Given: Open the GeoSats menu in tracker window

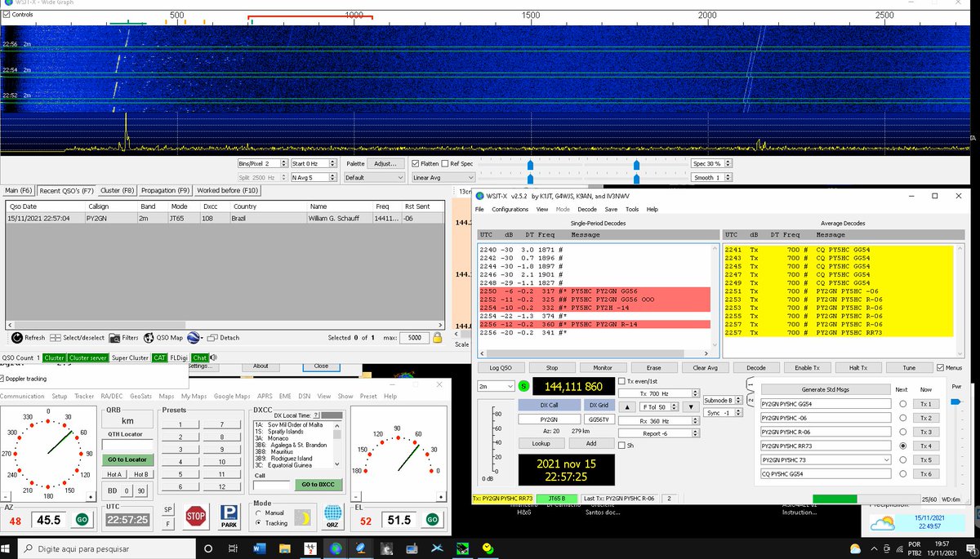Looking at the screenshot, I should point(140,396).
